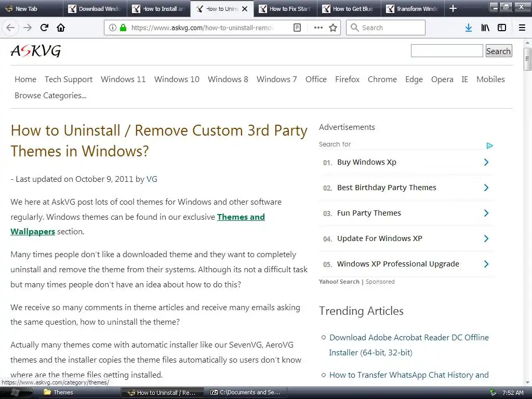Open the 7-Zip C:\Documents taskbar button
The height and width of the screenshot is (399, 532).
click(x=245, y=393)
